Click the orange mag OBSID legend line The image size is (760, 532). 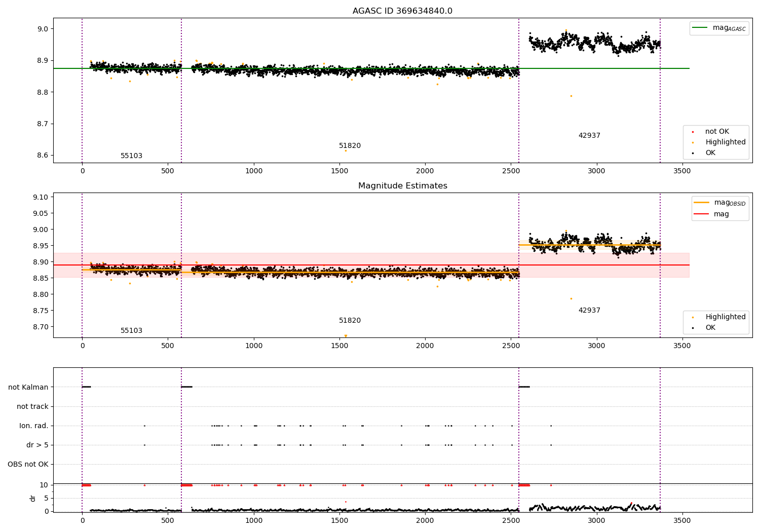tap(701, 203)
